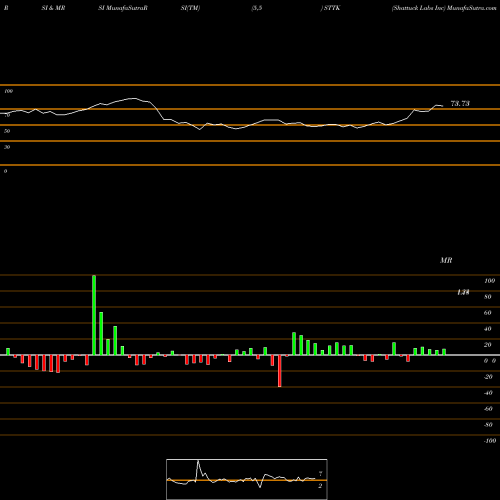Screen dimensions: 500x500
Task: Click the RSI axis label 30
Action: click(7, 147)
